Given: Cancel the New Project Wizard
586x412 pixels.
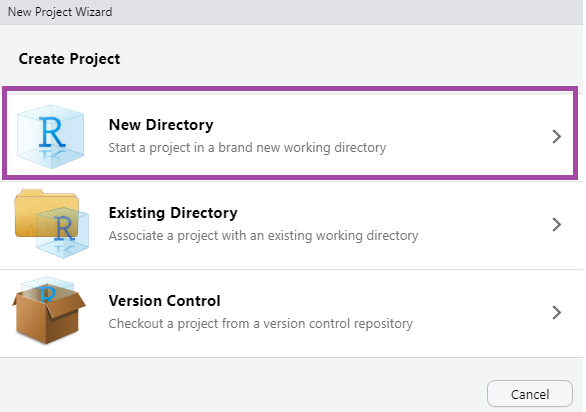Looking at the screenshot, I should pos(530,394).
